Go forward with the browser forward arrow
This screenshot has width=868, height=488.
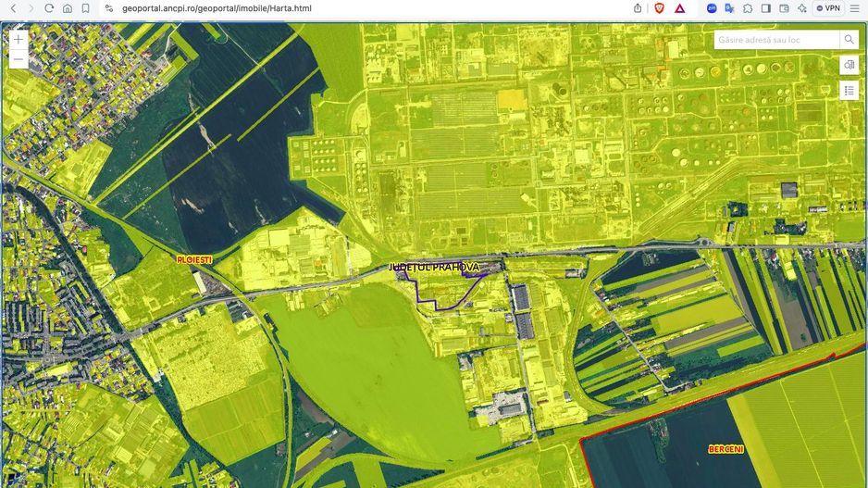(x=31, y=8)
